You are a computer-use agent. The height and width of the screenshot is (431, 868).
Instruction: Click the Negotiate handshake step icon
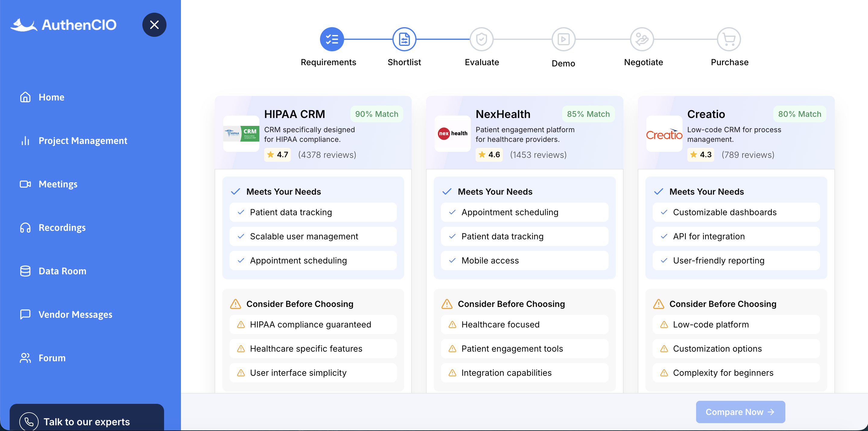pos(641,39)
